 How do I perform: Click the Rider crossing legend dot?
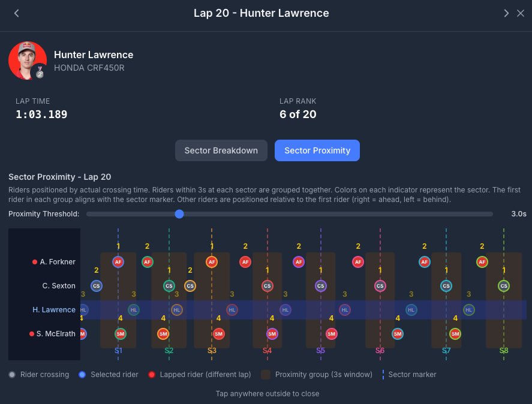click(x=12, y=375)
